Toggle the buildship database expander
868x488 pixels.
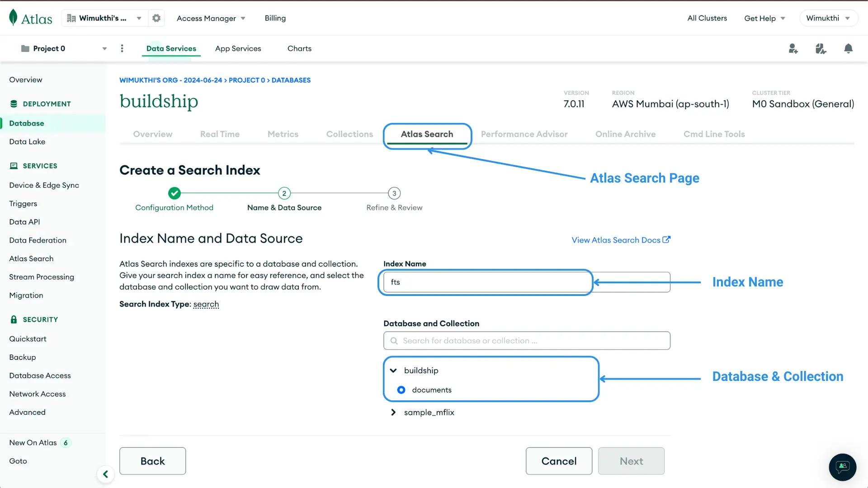(x=393, y=370)
